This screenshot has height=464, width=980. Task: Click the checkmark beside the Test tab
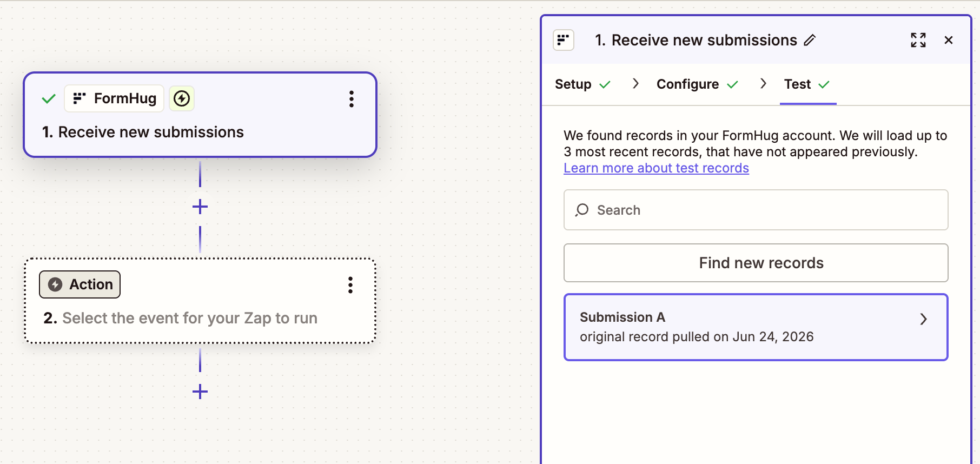[824, 84]
